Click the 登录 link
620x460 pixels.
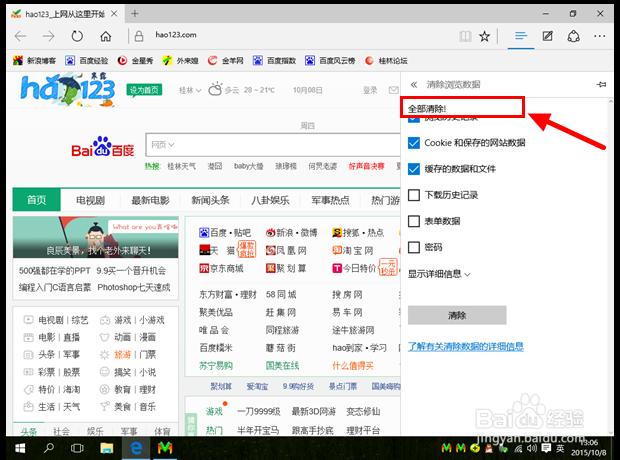[x=370, y=90]
